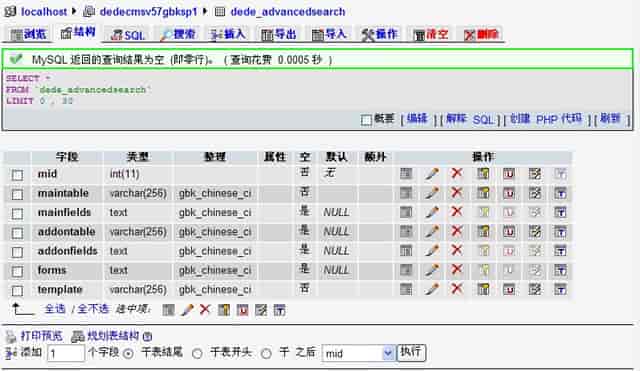Click the with-selected fulltext icon

pyautogui.click(x=280, y=310)
